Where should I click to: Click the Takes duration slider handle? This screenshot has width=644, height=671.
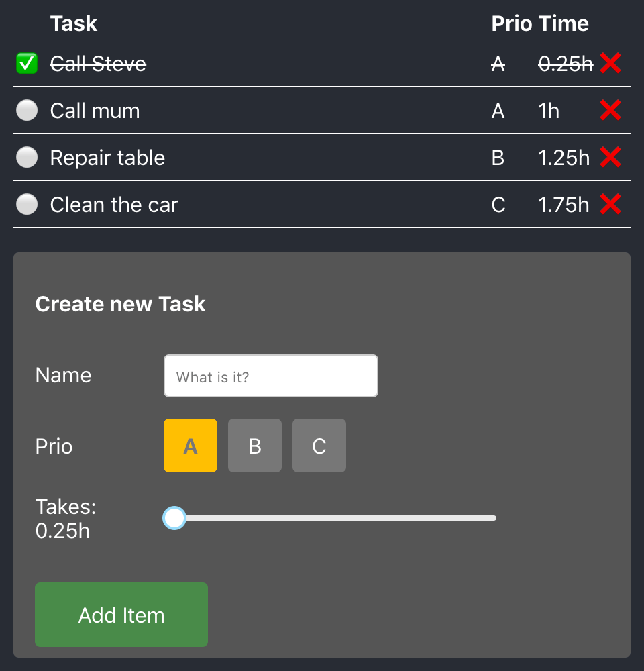(x=174, y=518)
